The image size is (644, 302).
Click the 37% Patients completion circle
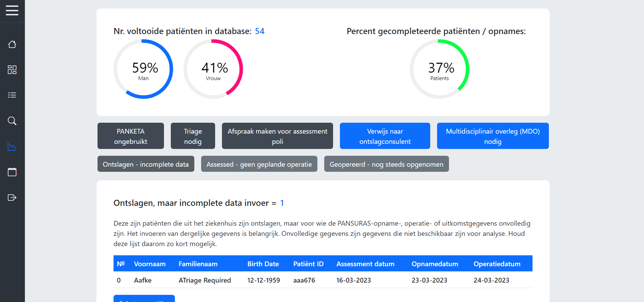tap(439, 69)
